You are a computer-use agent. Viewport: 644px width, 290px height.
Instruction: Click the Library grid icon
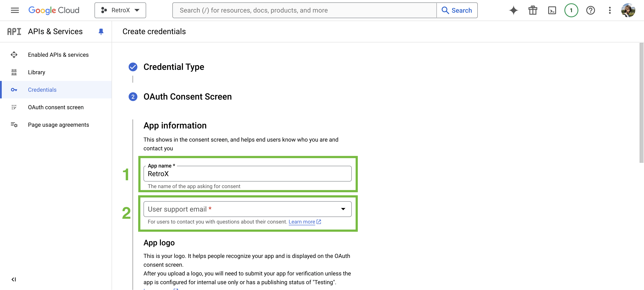point(14,72)
